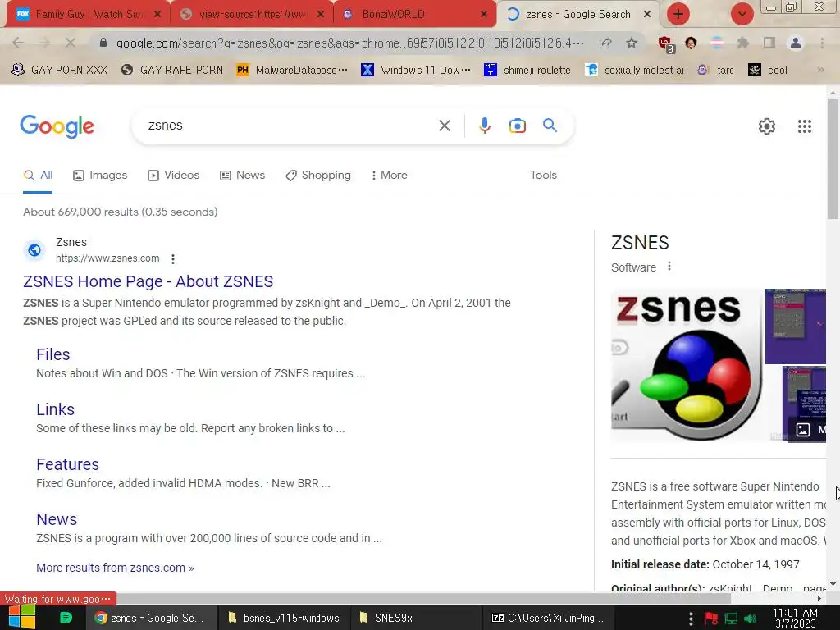
Task: Open SNES9x folder on taskbar
Action: point(415,618)
